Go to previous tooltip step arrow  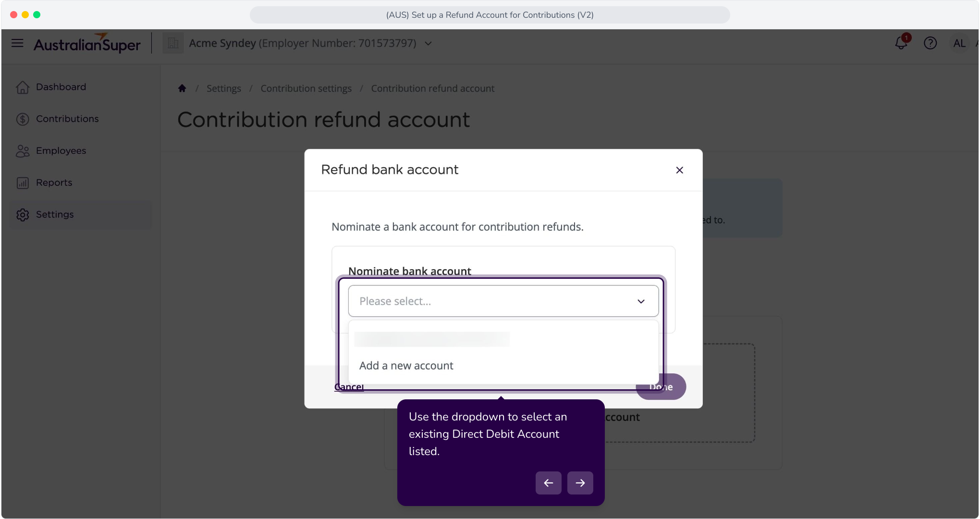549,483
